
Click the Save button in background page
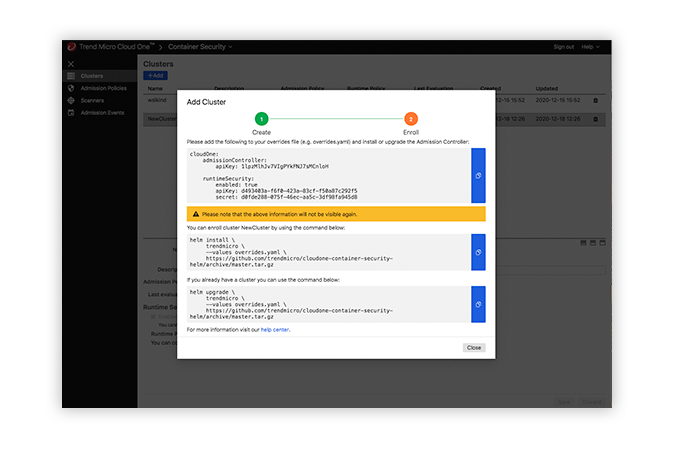564,402
